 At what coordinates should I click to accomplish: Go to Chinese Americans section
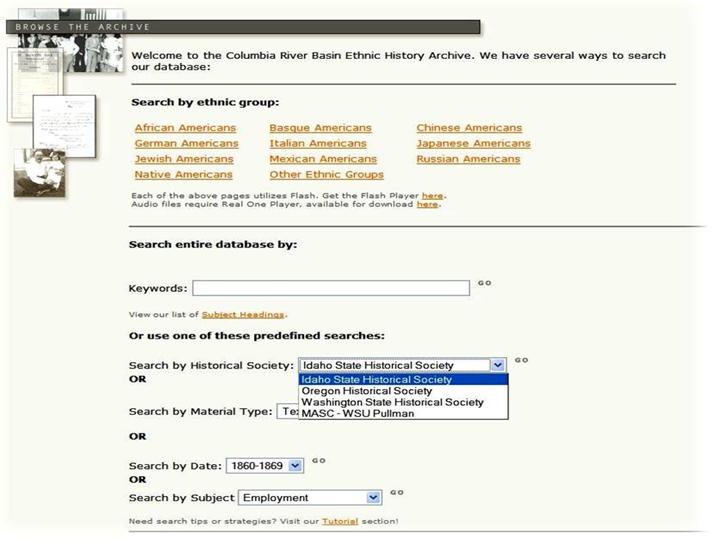(x=469, y=128)
